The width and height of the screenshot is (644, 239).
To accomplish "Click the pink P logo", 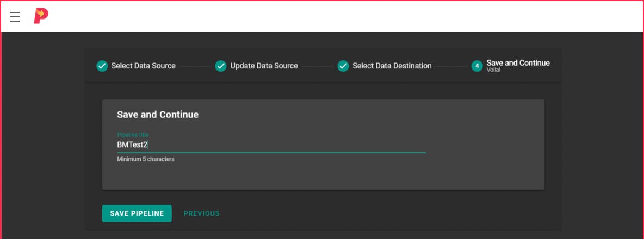I will coord(41,16).
